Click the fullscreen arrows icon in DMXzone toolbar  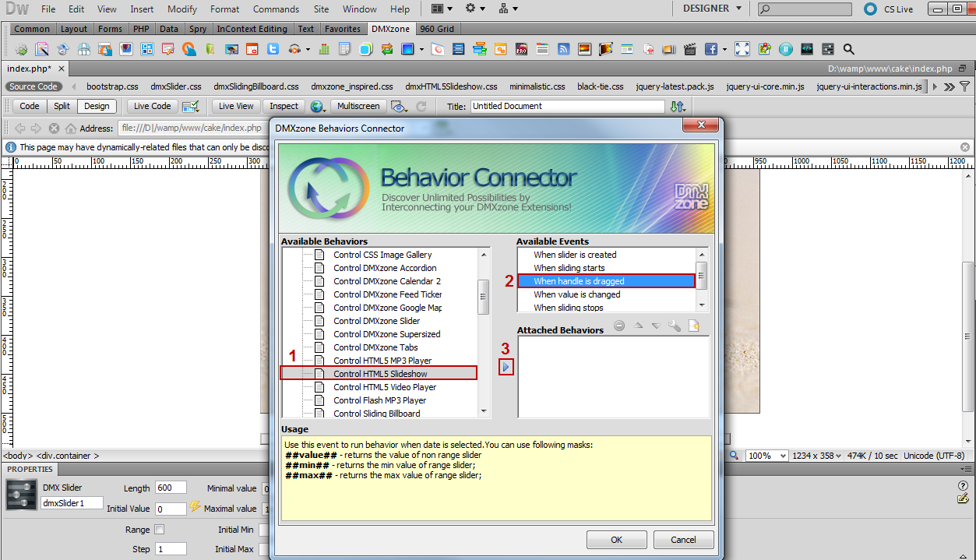tap(743, 49)
